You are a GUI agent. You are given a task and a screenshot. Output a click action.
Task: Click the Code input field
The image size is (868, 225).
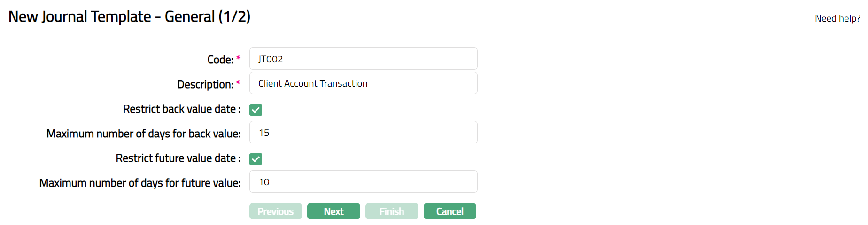[x=363, y=59]
